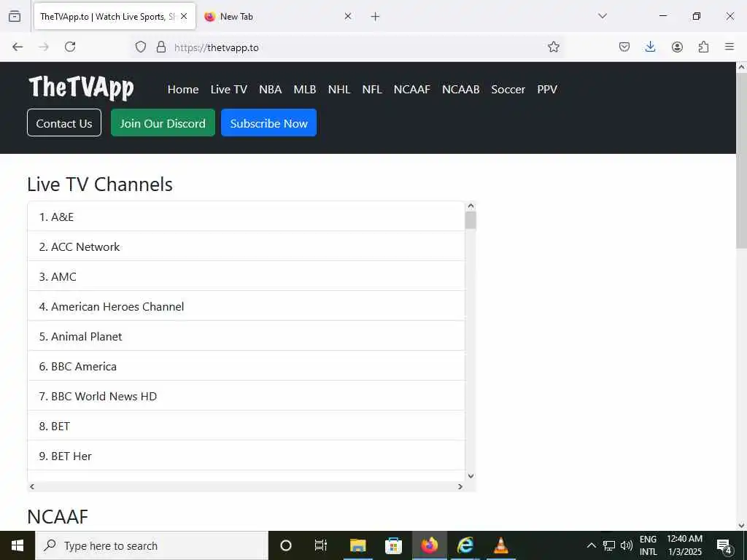The height and width of the screenshot is (560, 747).
Task: Click the Subscribe Now button
Action: click(x=268, y=122)
